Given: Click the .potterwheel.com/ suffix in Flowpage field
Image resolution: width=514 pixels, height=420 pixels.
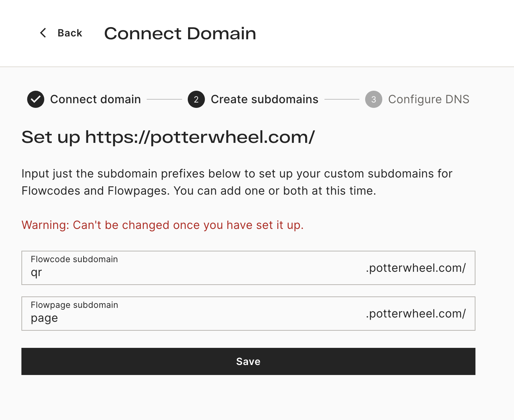Looking at the screenshot, I should pyautogui.click(x=416, y=314).
